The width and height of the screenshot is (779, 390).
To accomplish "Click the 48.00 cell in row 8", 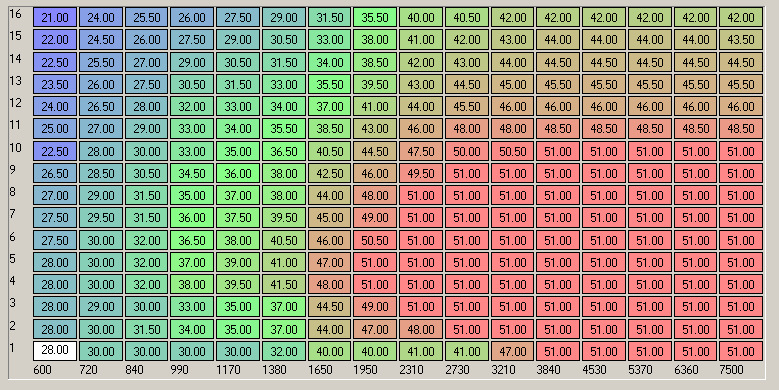I will [375, 195].
